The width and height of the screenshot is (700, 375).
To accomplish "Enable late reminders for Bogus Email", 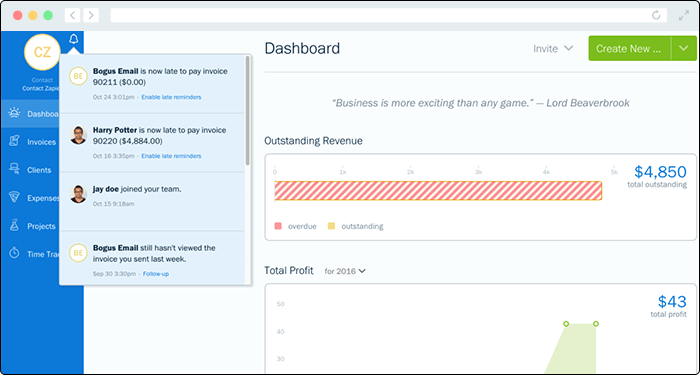I will click(x=171, y=97).
